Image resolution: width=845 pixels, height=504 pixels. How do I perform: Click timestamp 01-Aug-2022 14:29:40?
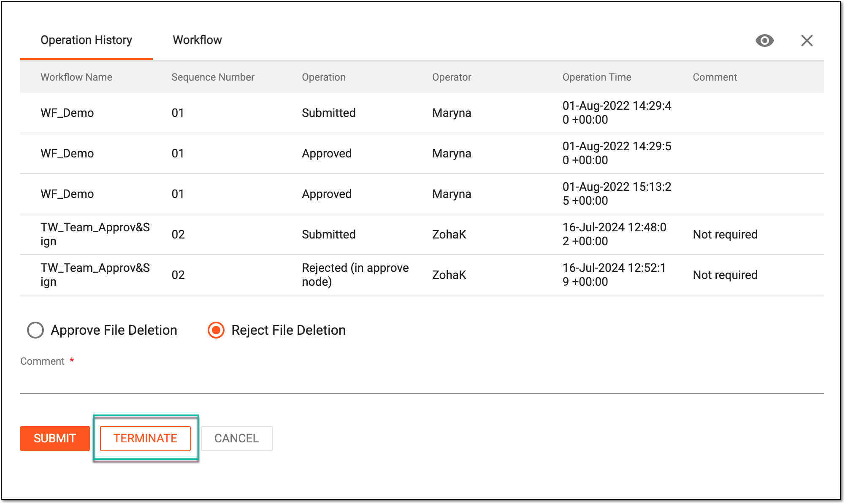click(617, 113)
